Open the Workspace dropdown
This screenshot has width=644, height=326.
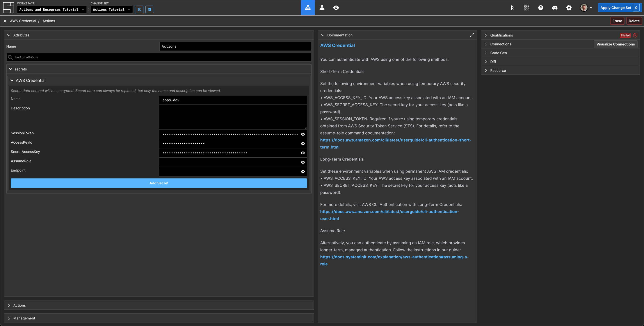(x=52, y=9)
